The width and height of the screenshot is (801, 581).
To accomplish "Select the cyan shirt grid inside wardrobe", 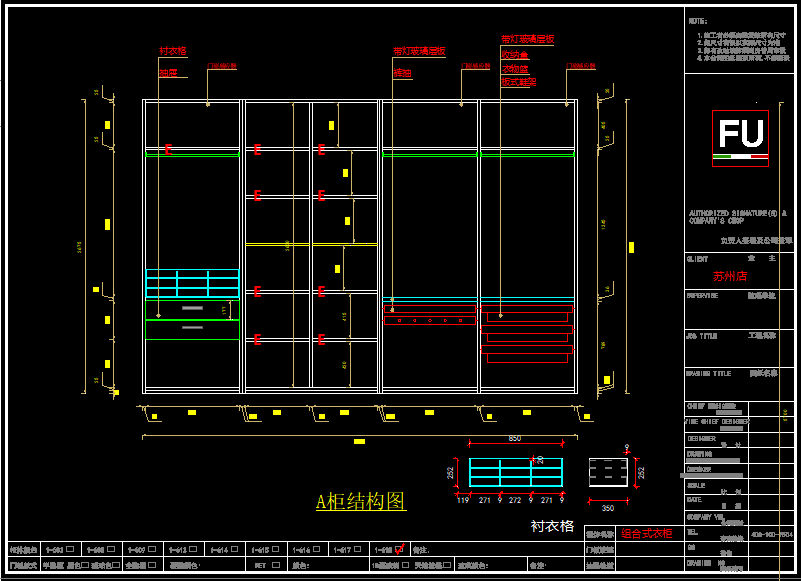I will coord(192,284).
